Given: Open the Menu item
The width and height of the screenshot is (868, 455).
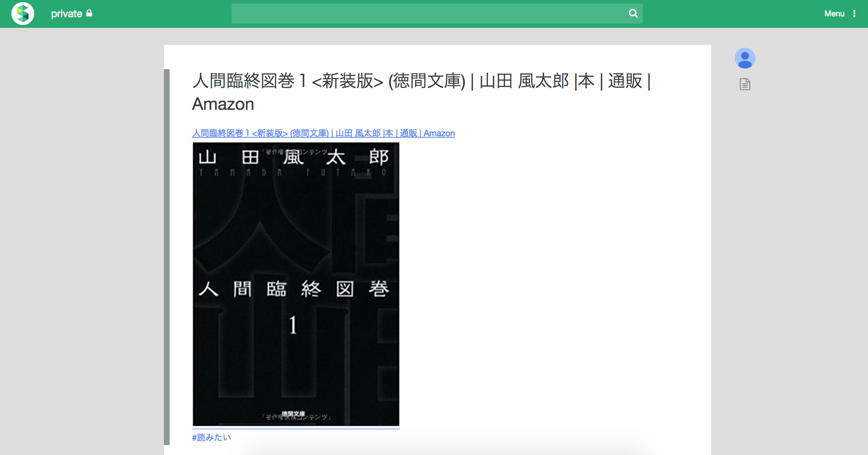Looking at the screenshot, I should 834,14.
